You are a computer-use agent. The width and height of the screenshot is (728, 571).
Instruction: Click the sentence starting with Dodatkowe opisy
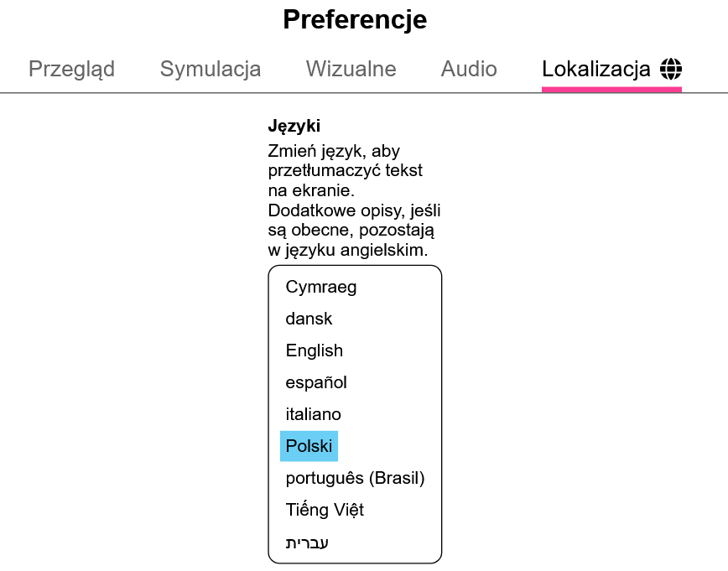pos(353,230)
